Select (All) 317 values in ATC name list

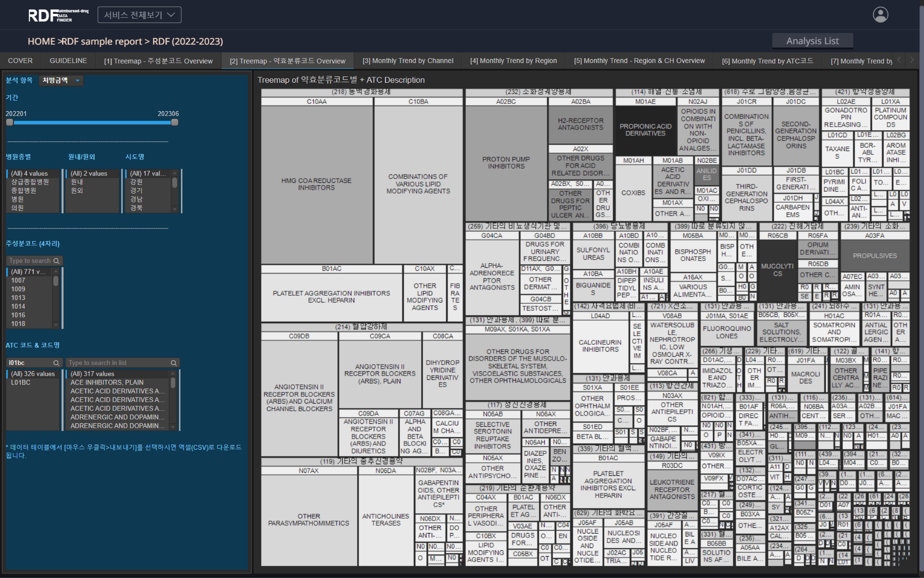(x=117, y=374)
